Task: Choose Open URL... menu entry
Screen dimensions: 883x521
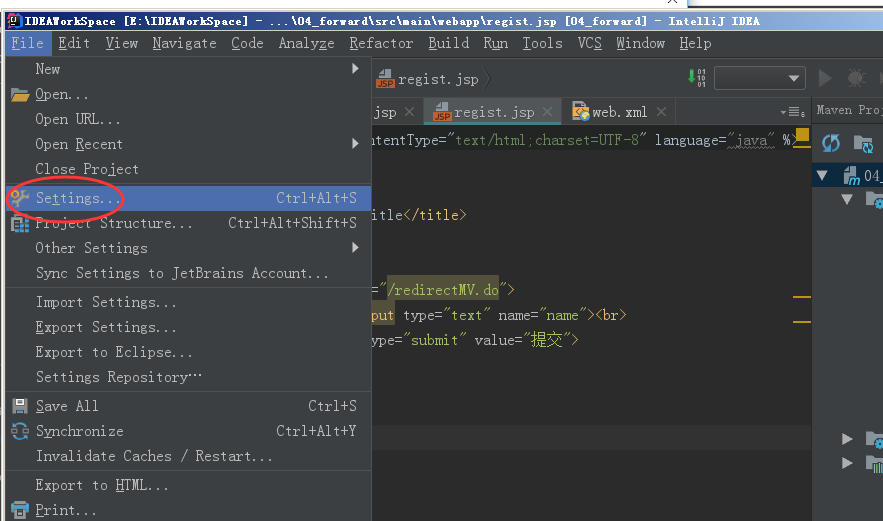Action: point(188,119)
